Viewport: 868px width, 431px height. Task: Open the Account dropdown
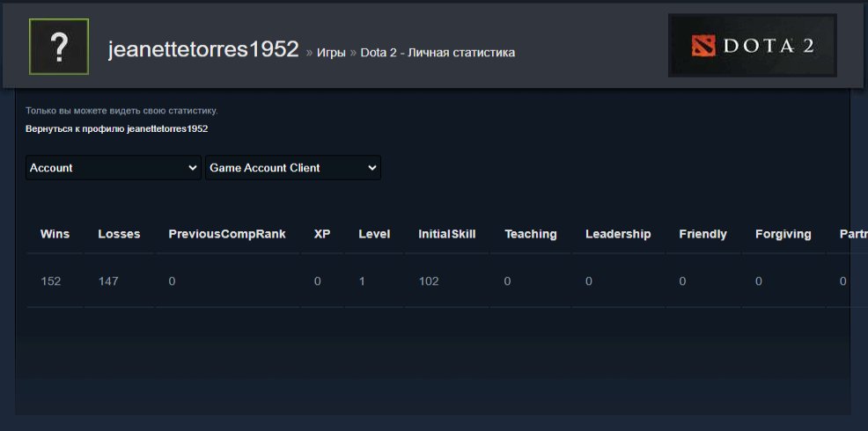(114, 168)
